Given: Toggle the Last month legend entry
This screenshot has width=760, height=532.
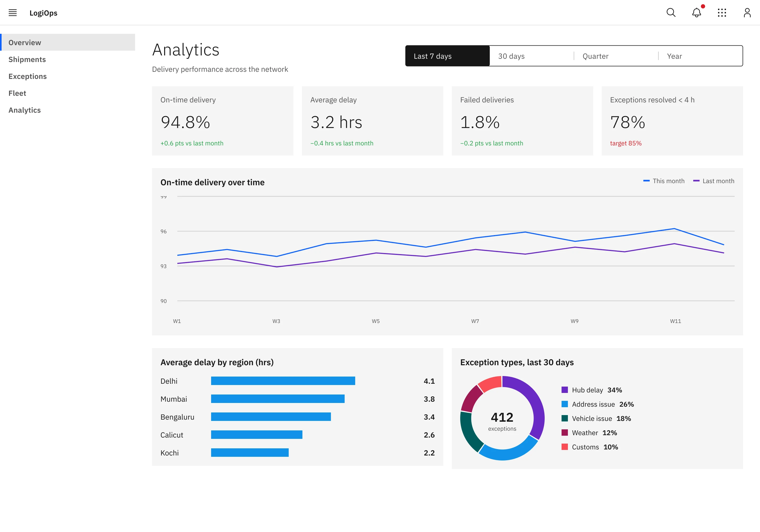Looking at the screenshot, I should [714, 181].
